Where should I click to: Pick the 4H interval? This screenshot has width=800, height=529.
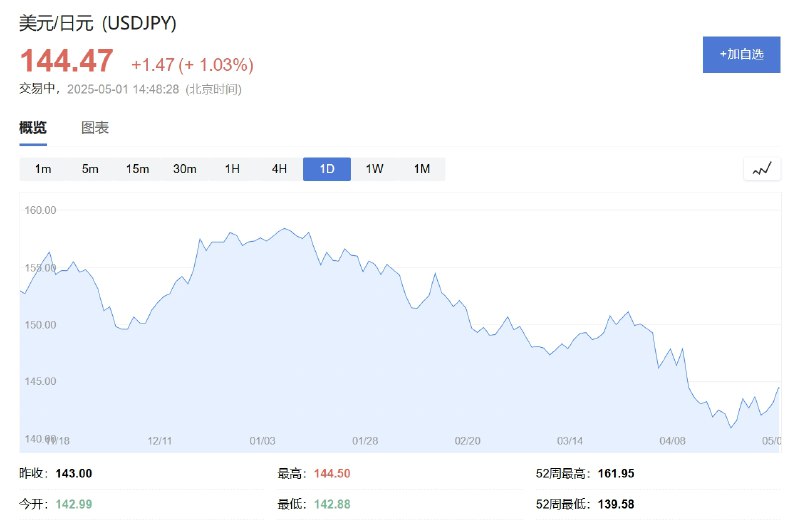279,169
